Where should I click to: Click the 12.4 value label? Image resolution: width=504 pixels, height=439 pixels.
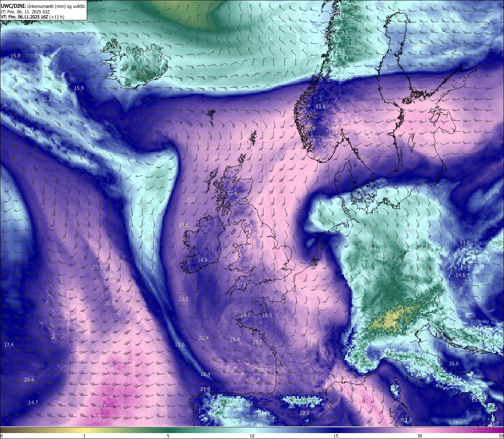pos(205,374)
